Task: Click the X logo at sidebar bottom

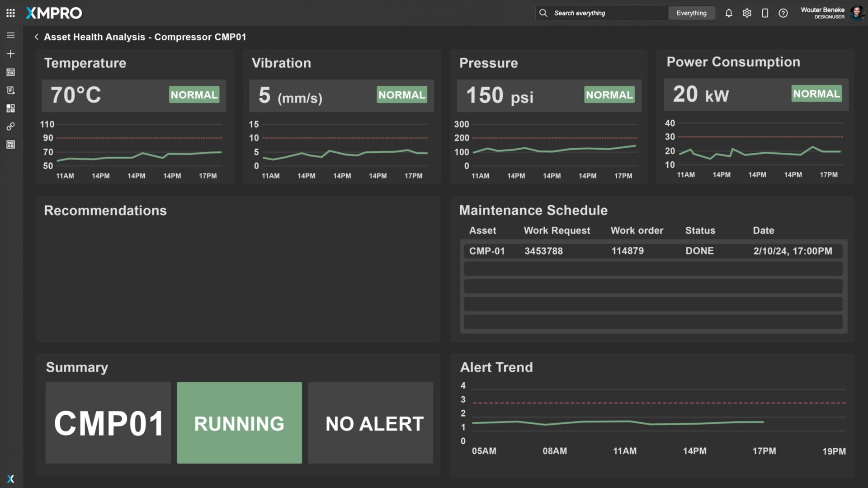Action: [11, 479]
